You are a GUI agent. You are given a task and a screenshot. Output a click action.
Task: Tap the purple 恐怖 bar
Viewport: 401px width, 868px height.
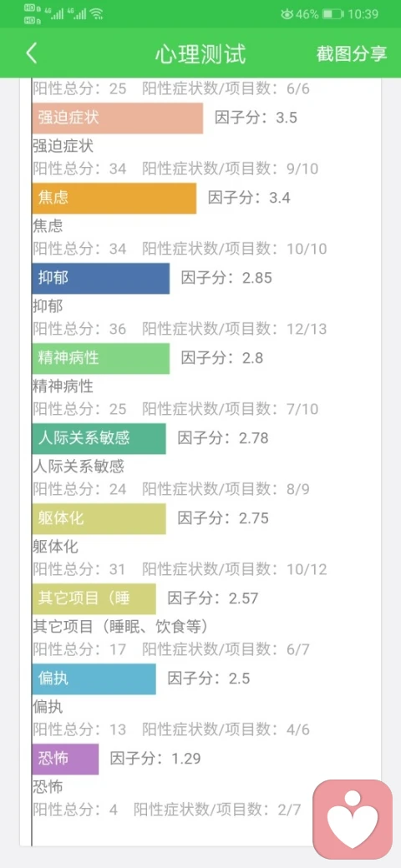pyautogui.click(x=65, y=759)
